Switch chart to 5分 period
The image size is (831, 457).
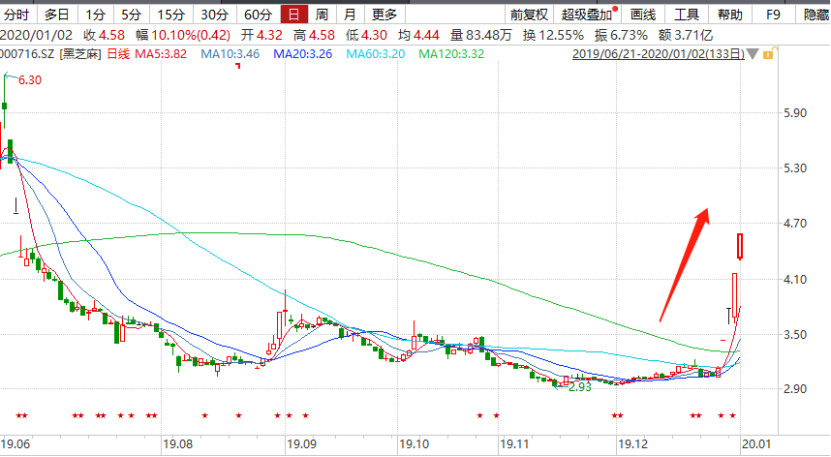point(131,14)
